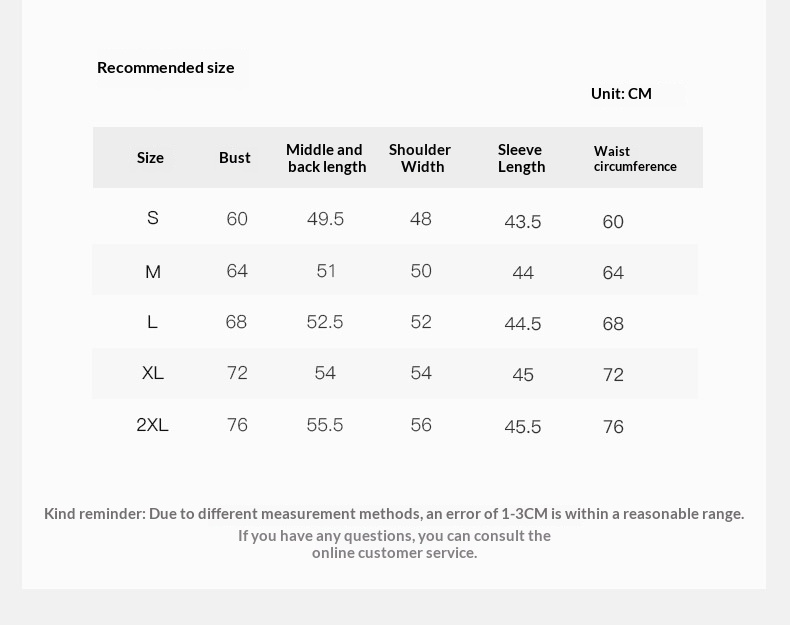Click the XL size row label
Image resolution: width=790 pixels, height=625 pixels.
coord(153,373)
